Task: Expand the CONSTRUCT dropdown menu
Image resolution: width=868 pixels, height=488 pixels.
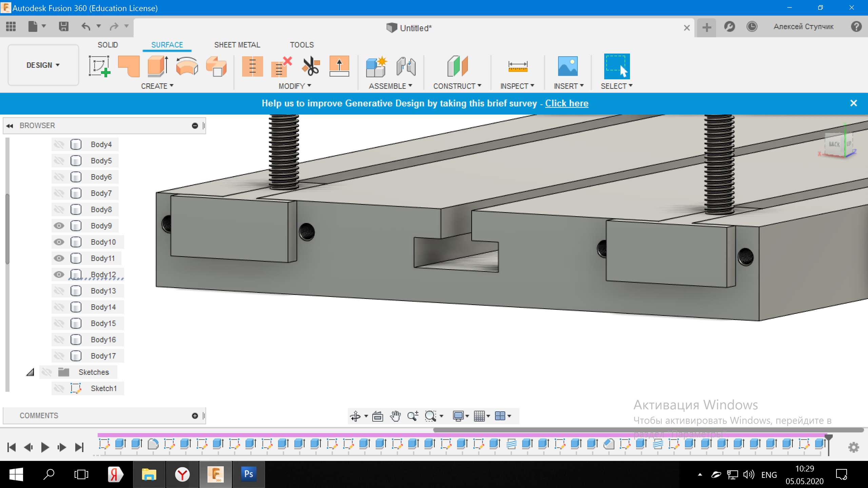Action: 457,86
